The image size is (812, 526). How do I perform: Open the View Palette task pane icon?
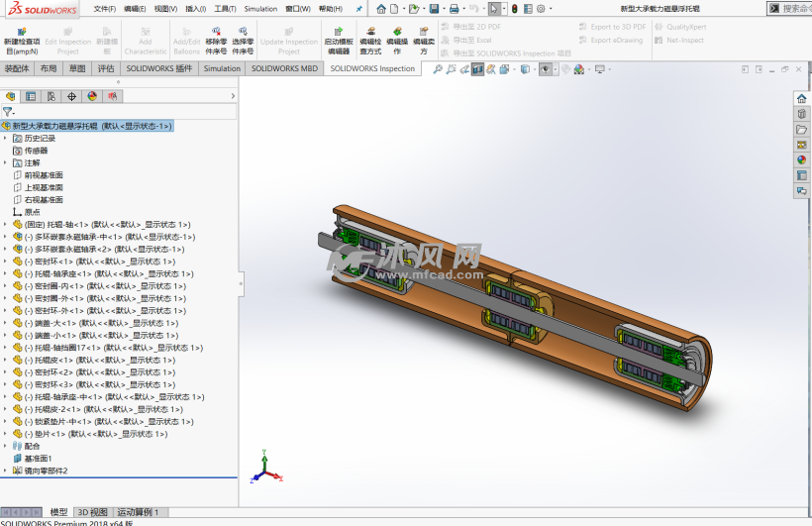802,145
